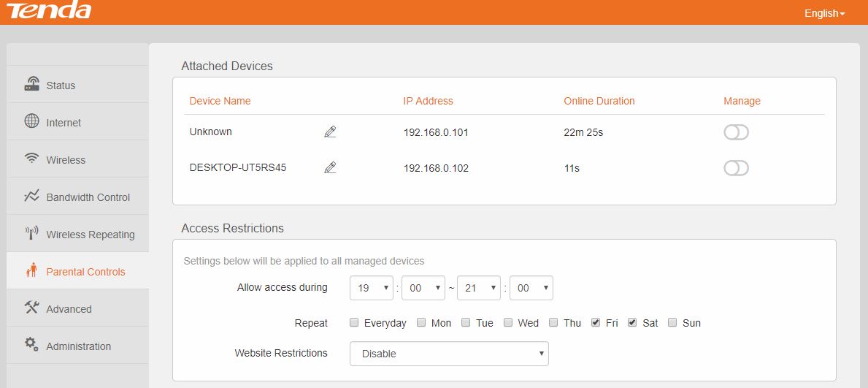Image resolution: width=868 pixels, height=388 pixels.
Task: Click the Administration gears icon
Action: [x=31, y=345]
